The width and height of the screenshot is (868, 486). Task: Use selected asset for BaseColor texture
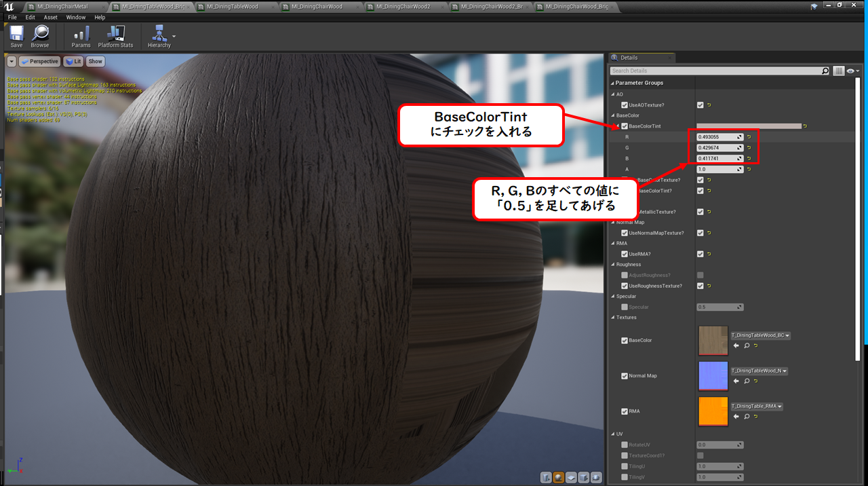(x=736, y=345)
